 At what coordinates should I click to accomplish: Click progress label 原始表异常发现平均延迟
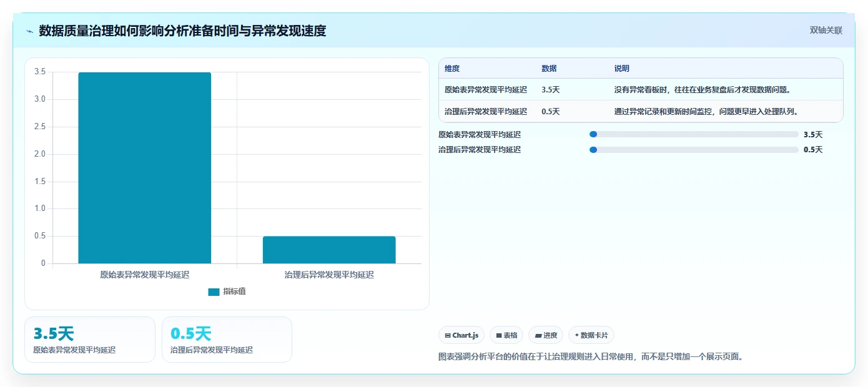pyautogui.click(x=480, y=134)
